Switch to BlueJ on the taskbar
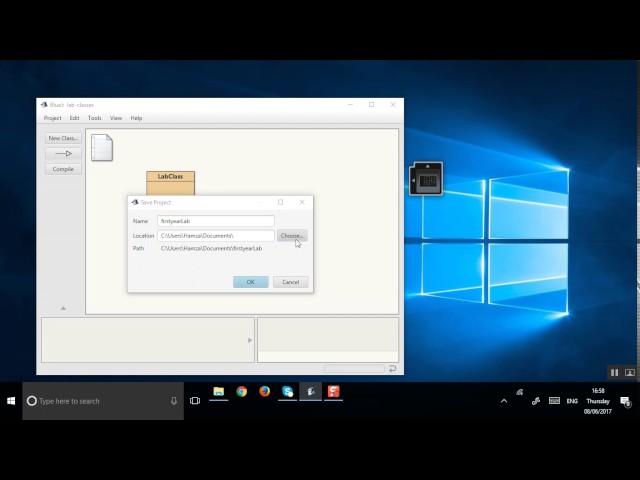This screenshot has height=480, width=640. pos(311,392)
